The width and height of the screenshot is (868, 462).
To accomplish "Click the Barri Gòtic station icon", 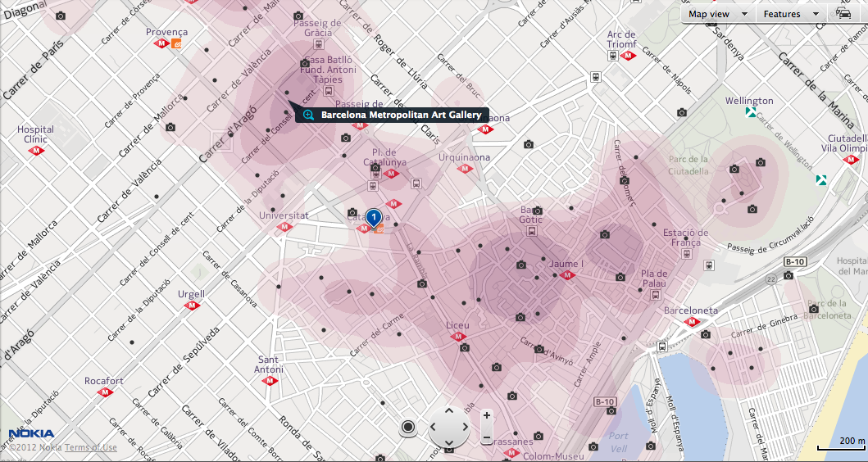I will (x=531, y=231).
